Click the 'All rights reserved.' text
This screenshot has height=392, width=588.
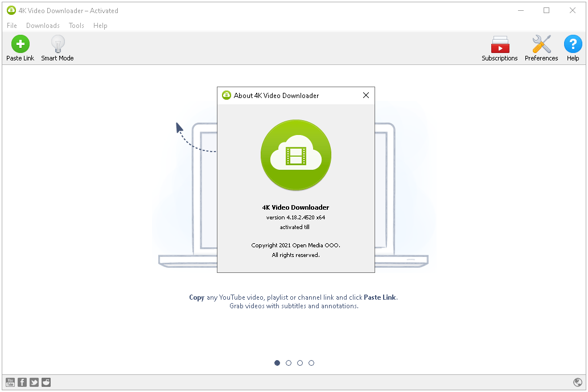click(296, 255)
